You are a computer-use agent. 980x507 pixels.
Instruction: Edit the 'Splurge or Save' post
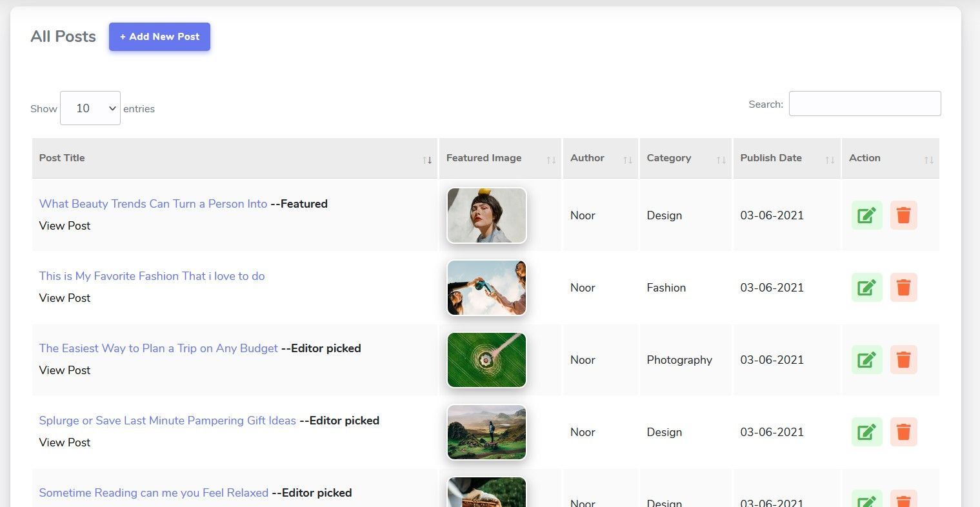pyautogui.click(x=866, y=432)
